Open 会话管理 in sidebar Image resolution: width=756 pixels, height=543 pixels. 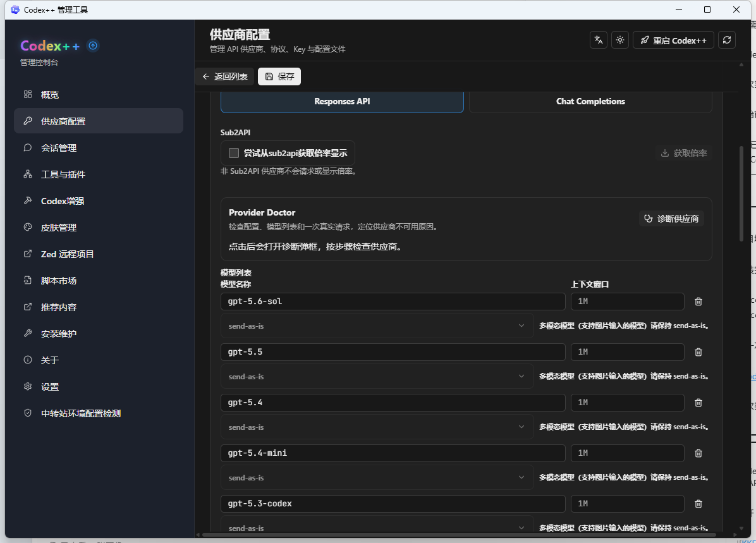coord(99,147)
